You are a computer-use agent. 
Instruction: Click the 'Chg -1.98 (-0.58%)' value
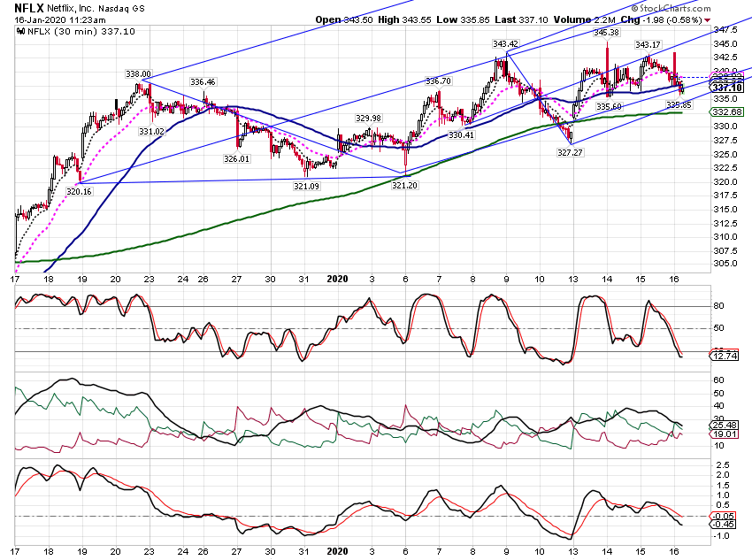tap(662, 20)
